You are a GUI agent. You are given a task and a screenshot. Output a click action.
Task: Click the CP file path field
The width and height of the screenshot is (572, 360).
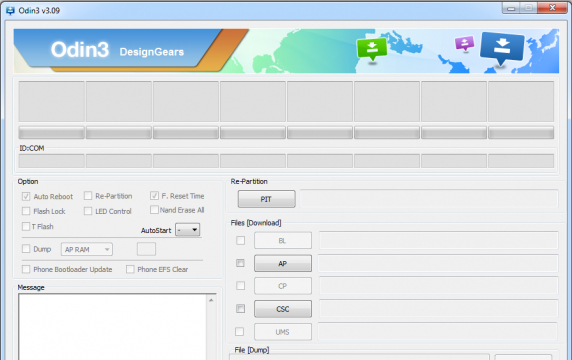[439, 286]
